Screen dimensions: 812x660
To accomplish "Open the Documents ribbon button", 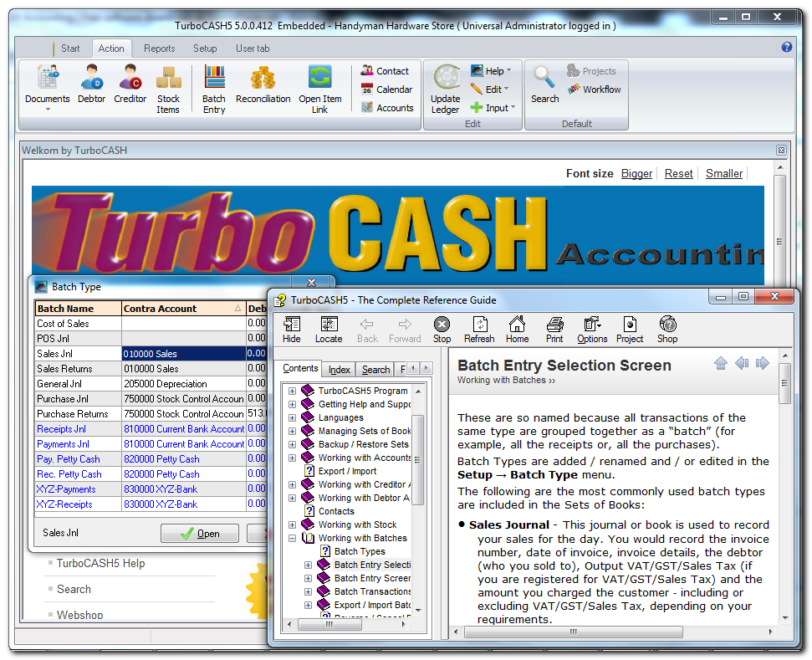I will pos(47,88).
